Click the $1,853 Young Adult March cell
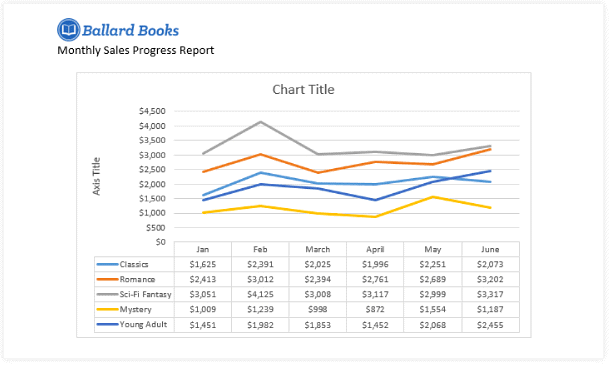The image size is (609, 365). pyautogui.click(x=318, y=325)
